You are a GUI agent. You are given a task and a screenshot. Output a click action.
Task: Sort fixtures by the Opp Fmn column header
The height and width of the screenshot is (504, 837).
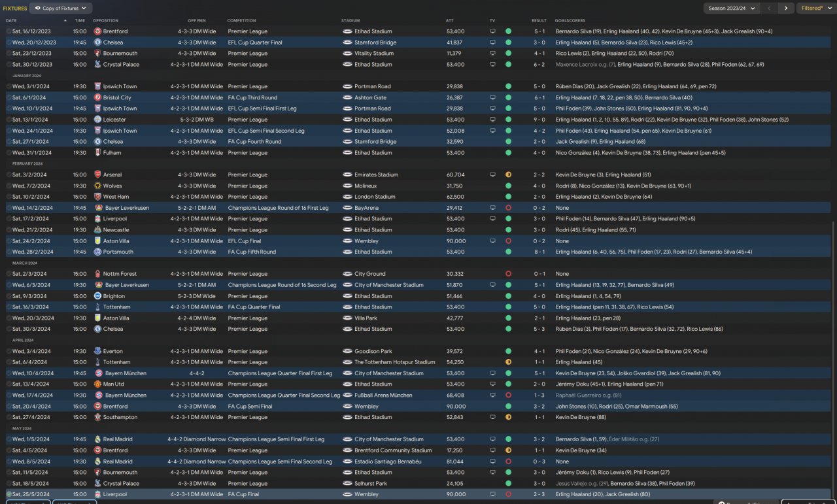coord(196,20)
